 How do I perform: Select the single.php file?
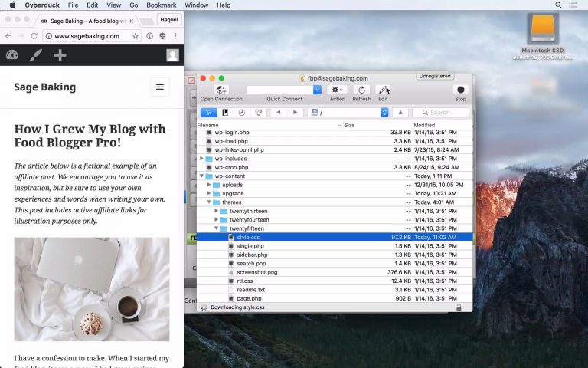point(250,246)
